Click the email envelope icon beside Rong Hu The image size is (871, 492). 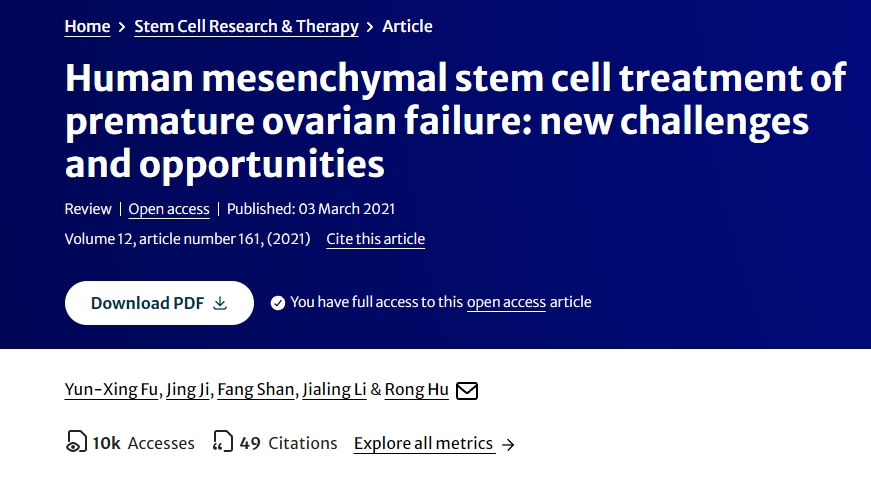click(x=466, y=390)
